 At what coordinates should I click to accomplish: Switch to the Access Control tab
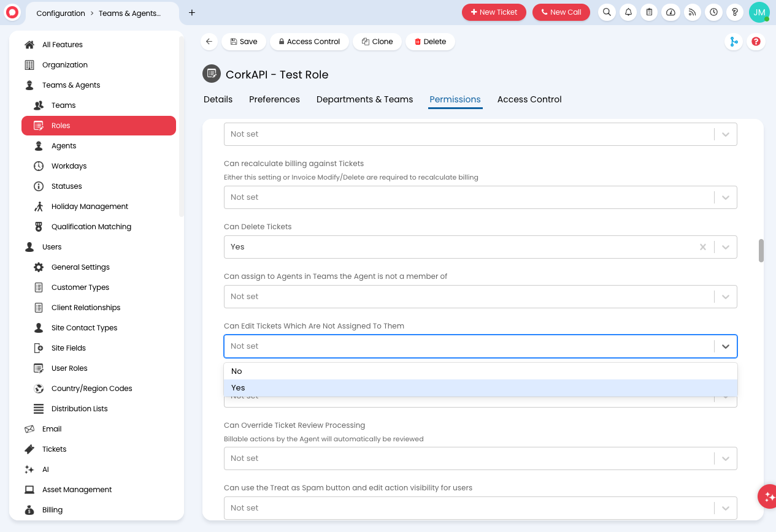coord(529,99)
